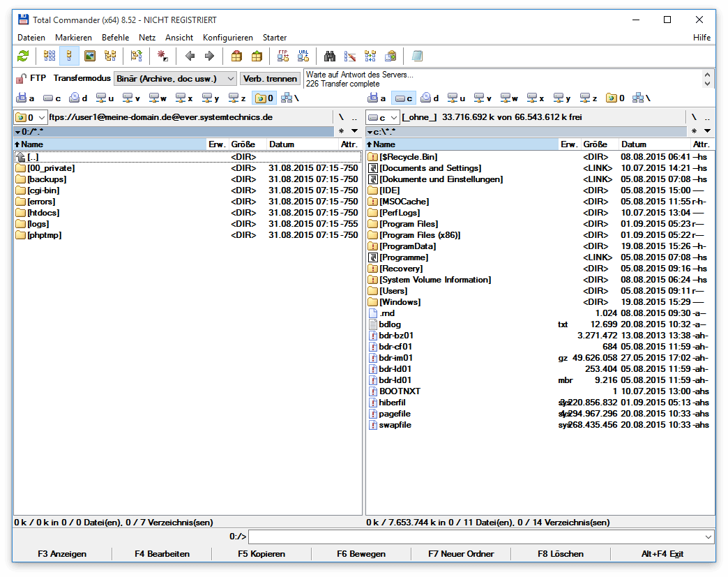Viewport: 728px width, 577px height.
Task: Switch right panel to floppy drive a
Action: [377, 98]
